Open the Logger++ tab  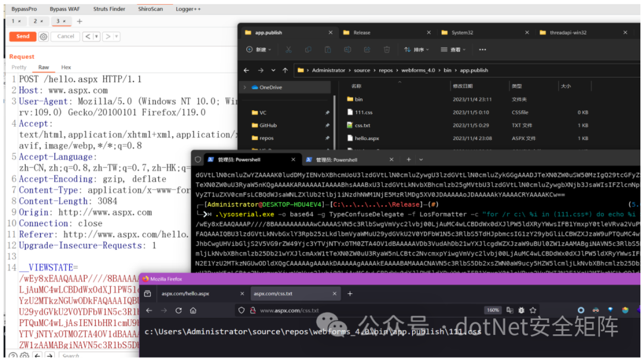[x=188, y=8]
